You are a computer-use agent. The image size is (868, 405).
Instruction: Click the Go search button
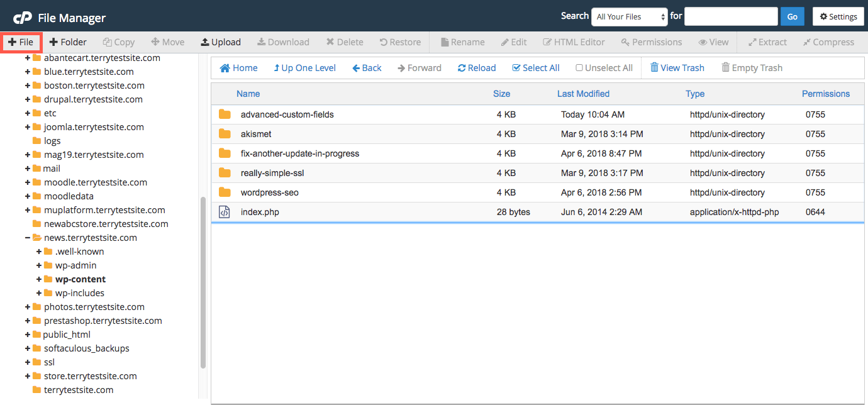(x=792, y=16)
